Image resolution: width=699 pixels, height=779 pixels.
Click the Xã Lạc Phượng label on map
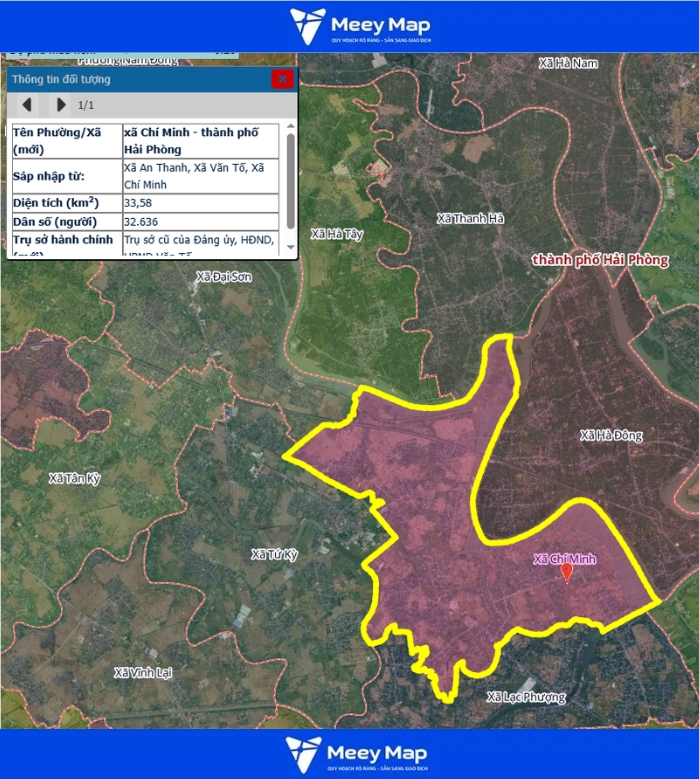(x=526, y=696)
